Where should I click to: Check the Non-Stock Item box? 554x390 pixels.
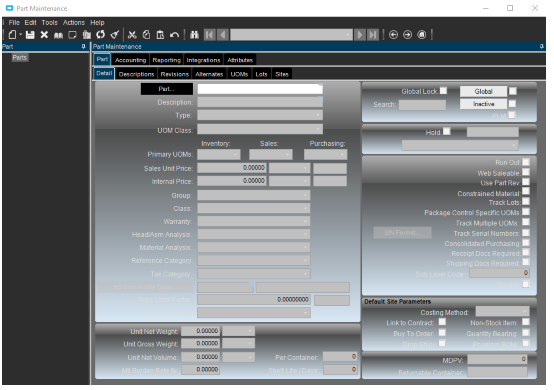click(x=526, y=322)
